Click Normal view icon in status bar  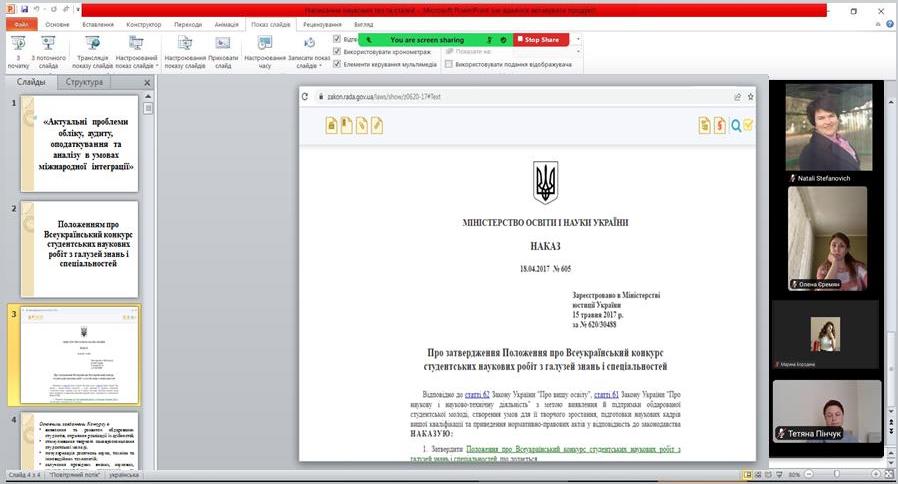point(747,475)
